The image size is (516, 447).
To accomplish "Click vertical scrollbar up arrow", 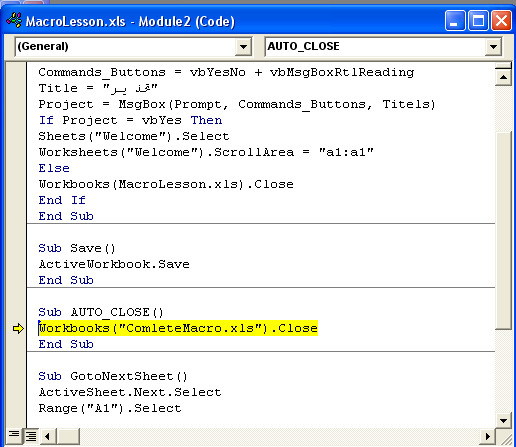I will pyautogui.click(x=503, y=78).
